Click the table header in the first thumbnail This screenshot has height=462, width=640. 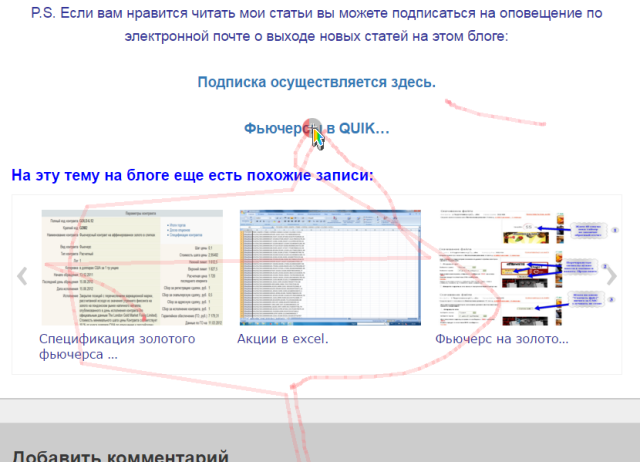pos(130,214)
